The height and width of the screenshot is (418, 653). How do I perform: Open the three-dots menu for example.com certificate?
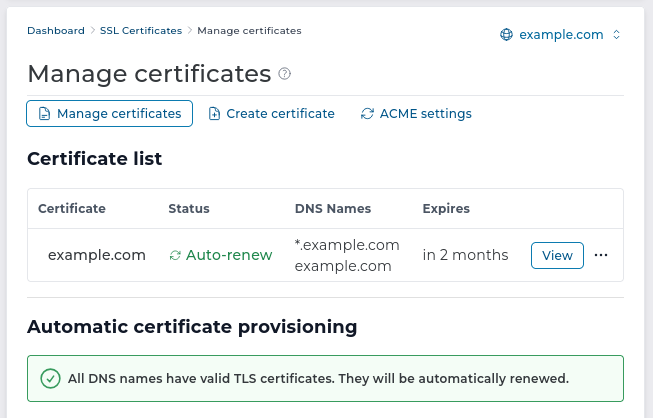click(601, 255)
